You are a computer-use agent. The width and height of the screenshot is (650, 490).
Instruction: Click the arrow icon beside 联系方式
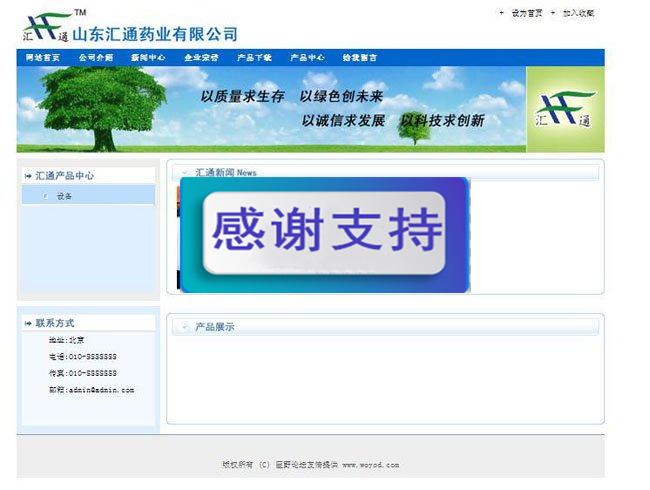tap(28, 323)
